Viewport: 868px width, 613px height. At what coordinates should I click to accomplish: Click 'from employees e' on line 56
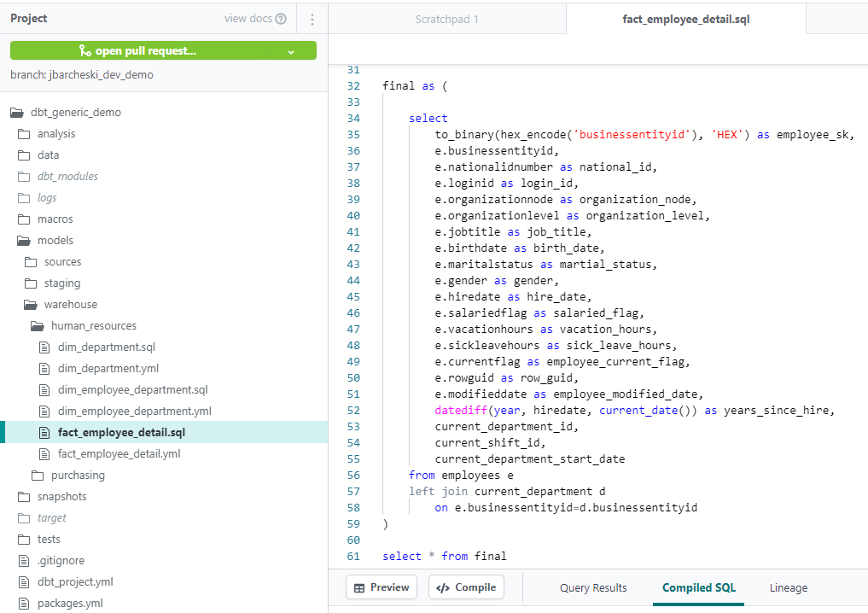click(461, 476)
